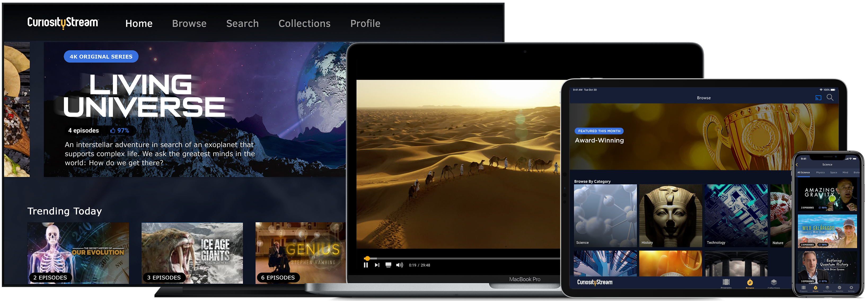Open the Genius by Stephen Hawking thumbnail
868x301 pixels.
coord(301,253)
